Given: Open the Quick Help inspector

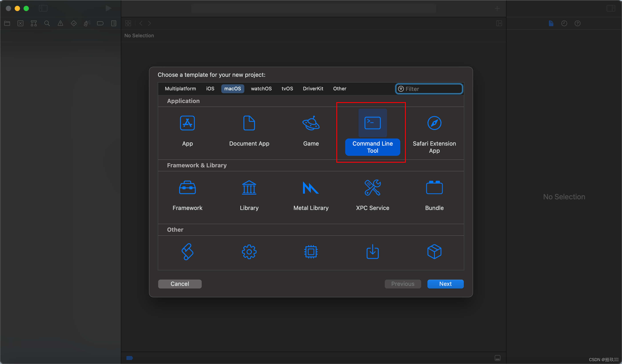Looking at the screenshot, I should pos(577,24).
